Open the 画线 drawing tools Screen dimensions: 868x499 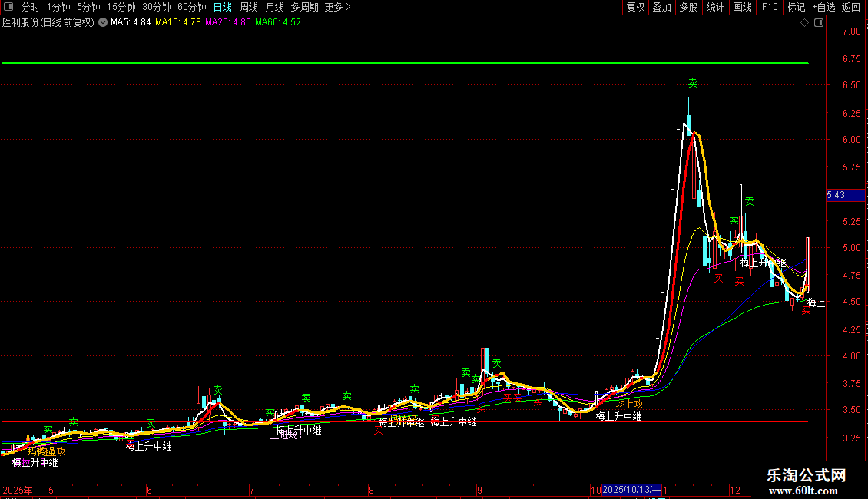point(742,7)
